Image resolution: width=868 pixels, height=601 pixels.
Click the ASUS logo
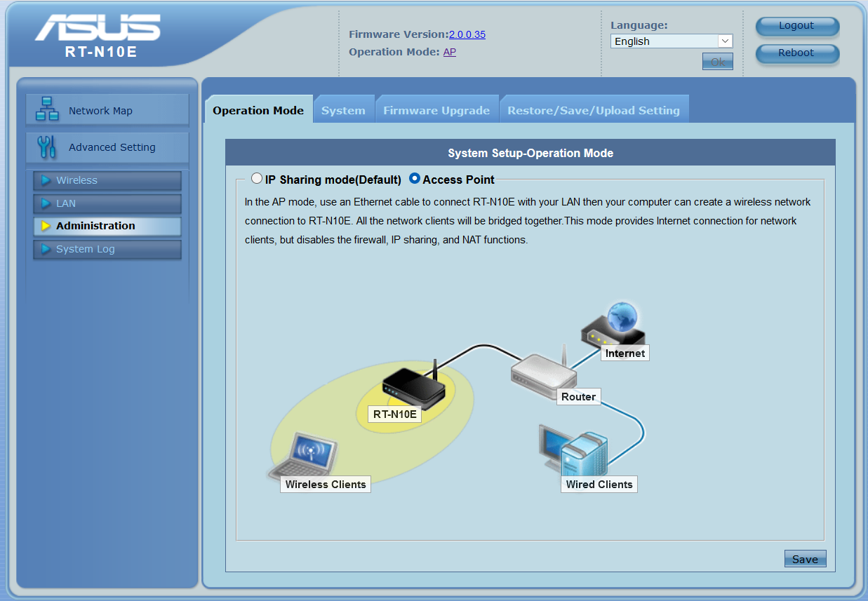[98, 27]
